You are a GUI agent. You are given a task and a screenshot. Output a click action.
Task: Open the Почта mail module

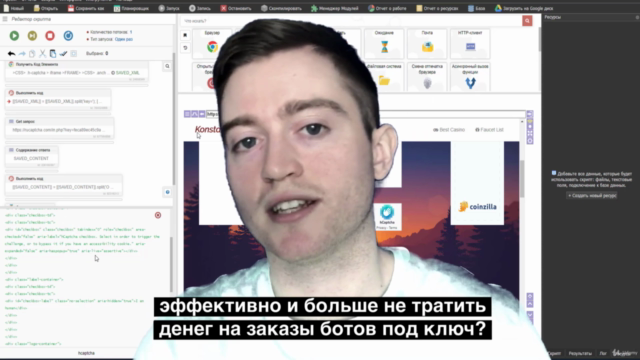[427, 43]
